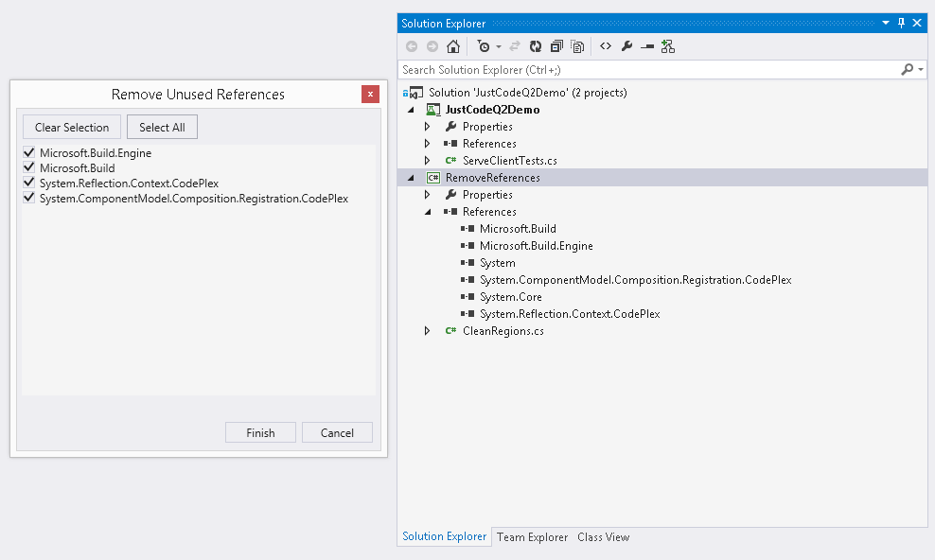This screenshot has height=560, width=935.
Task: Click the Home icon in Solution Explorer toolbar
Action: (x=453, y=46)
